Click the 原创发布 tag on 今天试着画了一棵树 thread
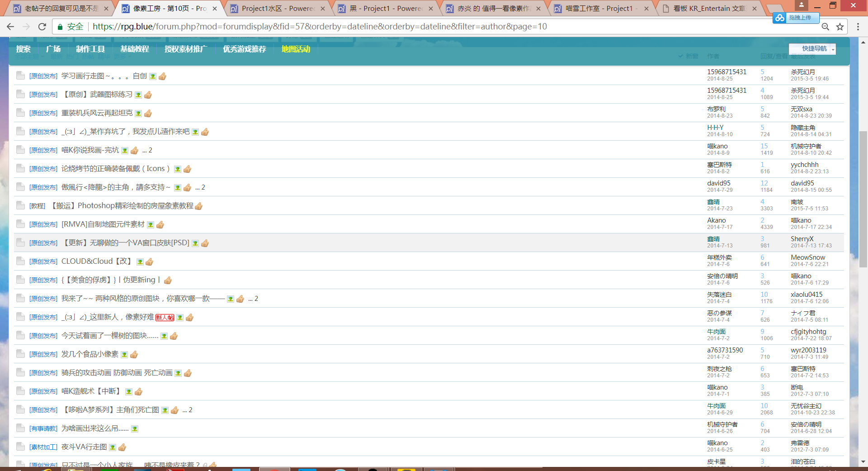This screenshot has height=471, width=868. coord(43,336)
